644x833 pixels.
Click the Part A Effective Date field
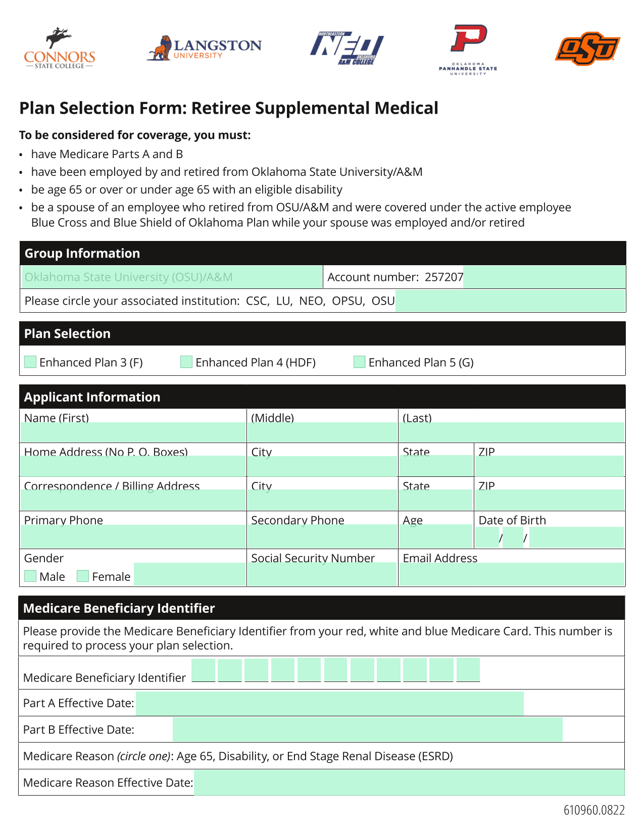[330, 703]
